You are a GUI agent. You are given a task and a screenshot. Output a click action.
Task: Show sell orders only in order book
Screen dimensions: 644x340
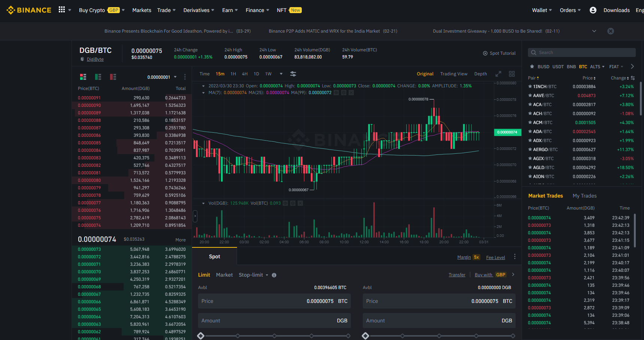point(113,77)
